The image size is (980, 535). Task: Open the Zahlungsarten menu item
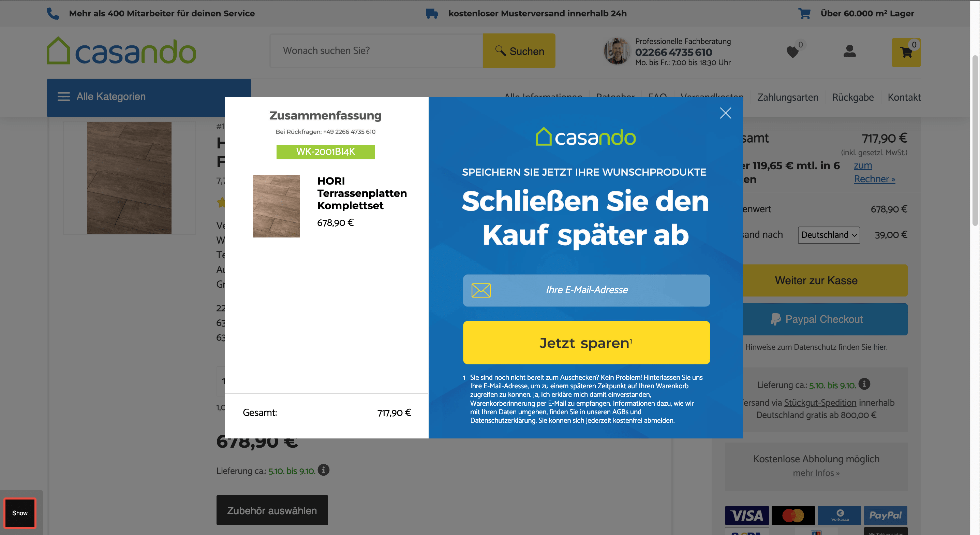(787, 98)
